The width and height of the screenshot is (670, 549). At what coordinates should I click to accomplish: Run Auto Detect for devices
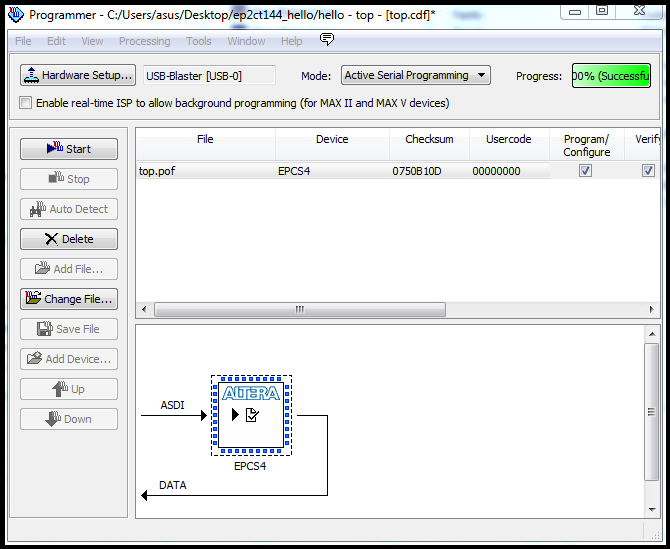(x=69, y=209)
